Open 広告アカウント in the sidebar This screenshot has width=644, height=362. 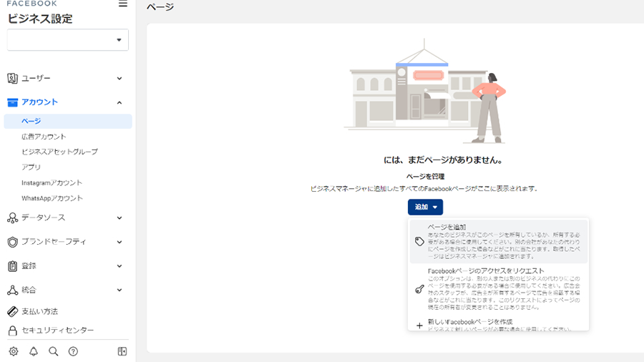[x=44, y=137]
